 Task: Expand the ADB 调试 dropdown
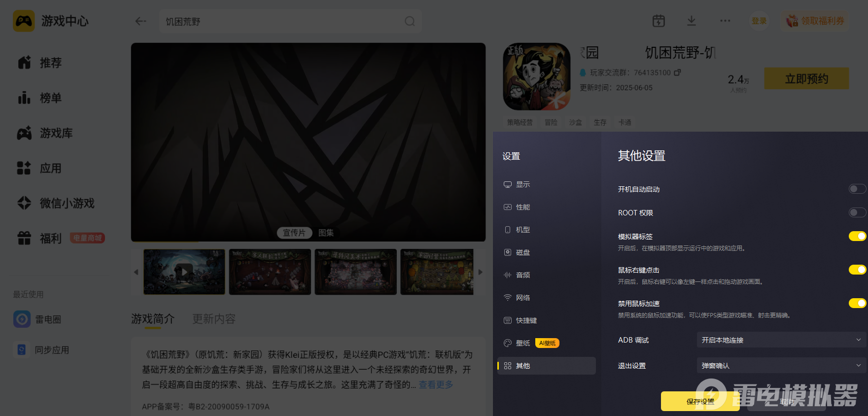click(781, 340)
